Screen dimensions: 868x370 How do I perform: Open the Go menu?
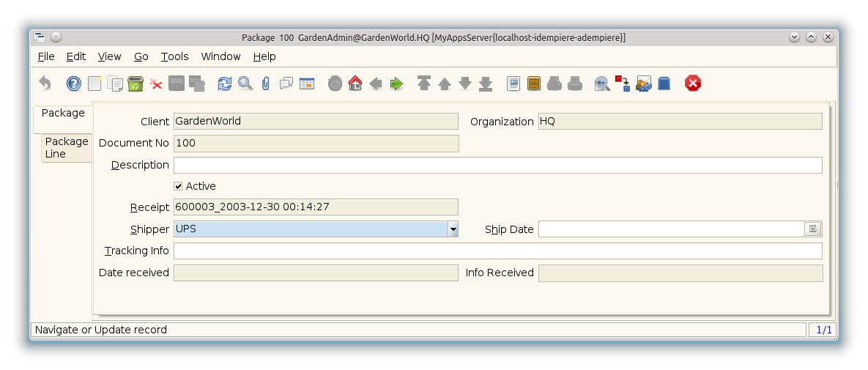click(x=141, y=56)
